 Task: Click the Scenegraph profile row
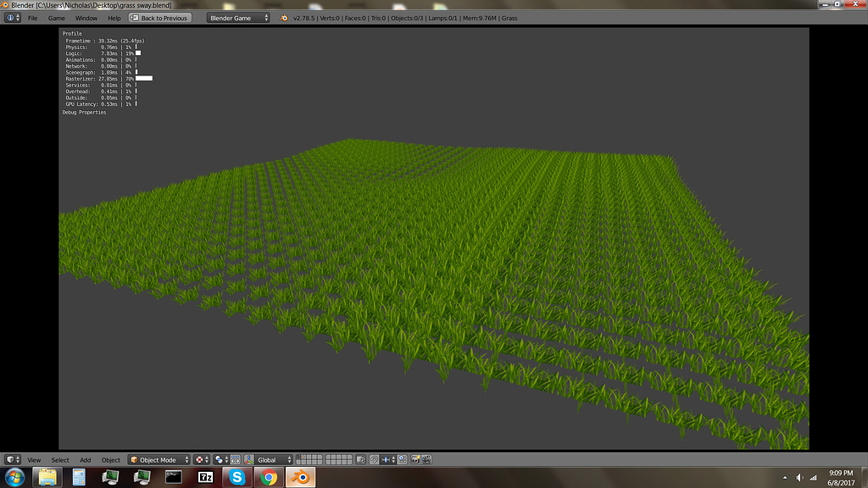point(101,73)
